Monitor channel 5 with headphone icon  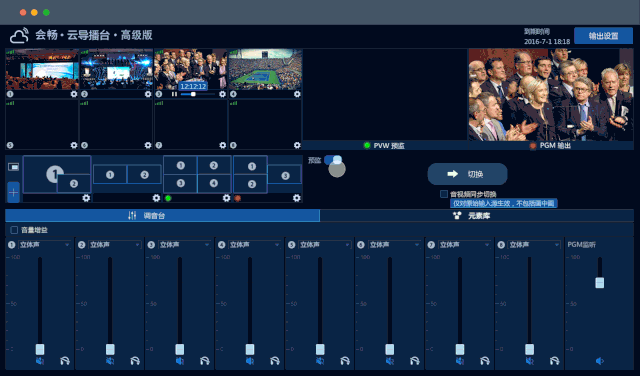pyautogui.click(x=345, y=361)
